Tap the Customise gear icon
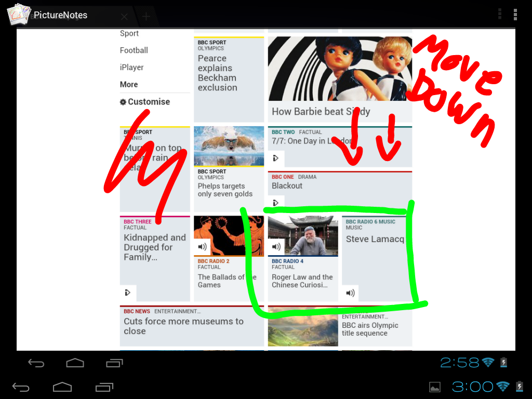This screenshot has height=399, width=532. pyautogui.click(x=123, y=102)
